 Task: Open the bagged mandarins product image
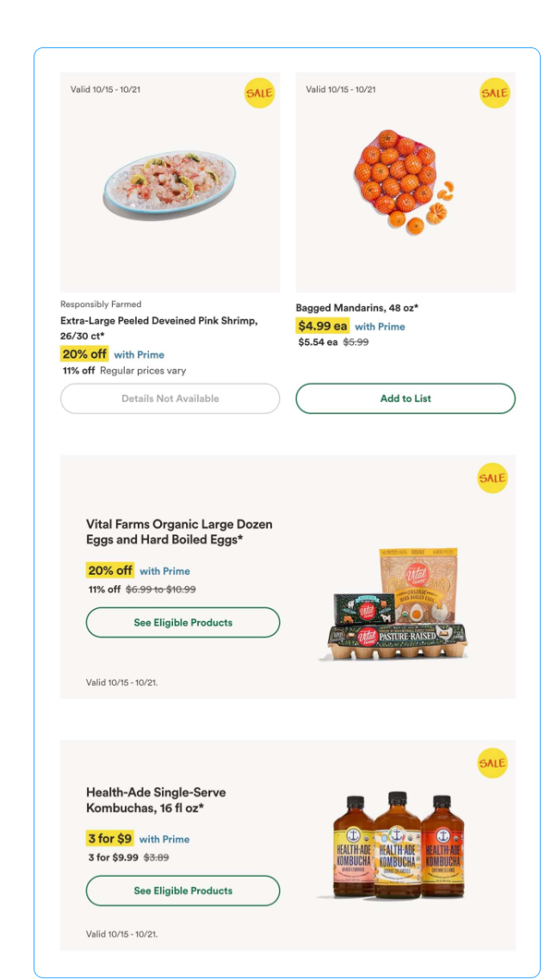click(400, 182)
